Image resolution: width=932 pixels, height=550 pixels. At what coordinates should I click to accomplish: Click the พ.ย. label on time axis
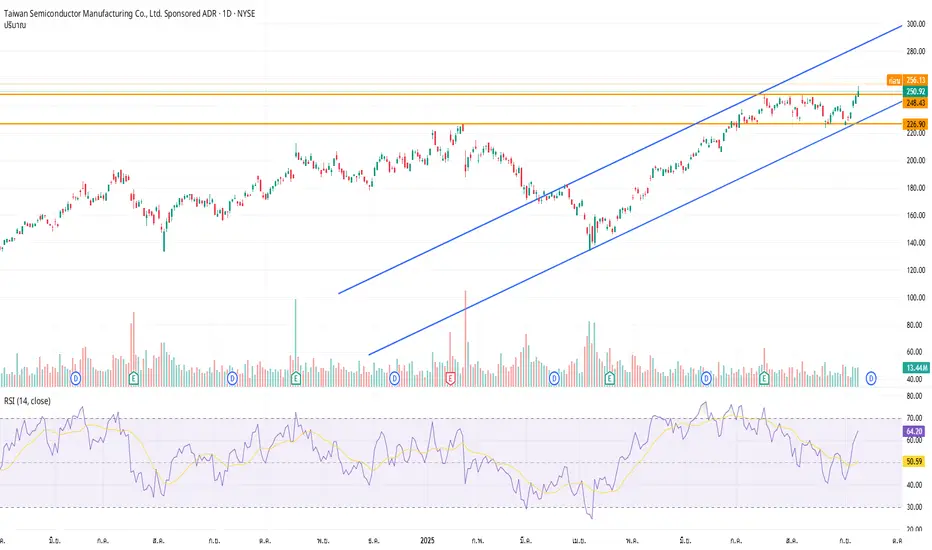[x=323, y=540]
